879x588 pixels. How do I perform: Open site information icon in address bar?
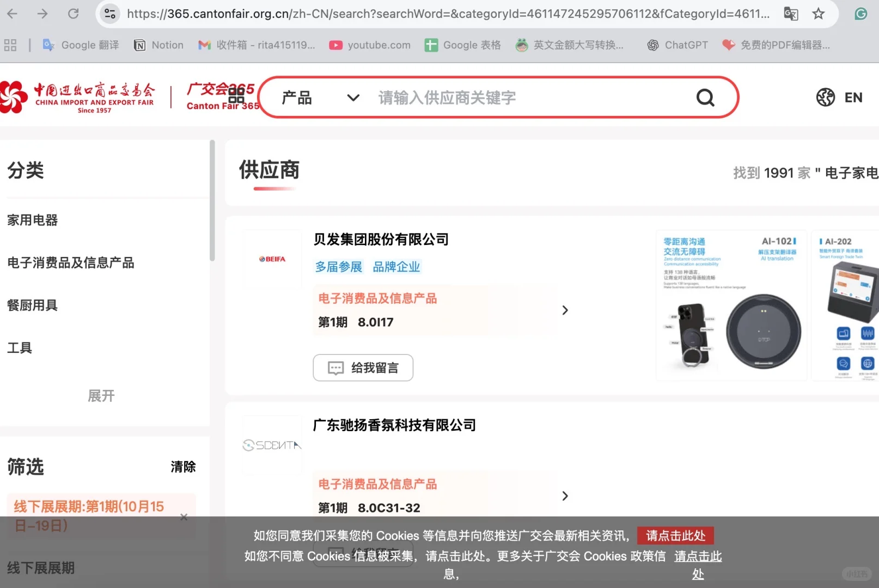tap(109, 14)
